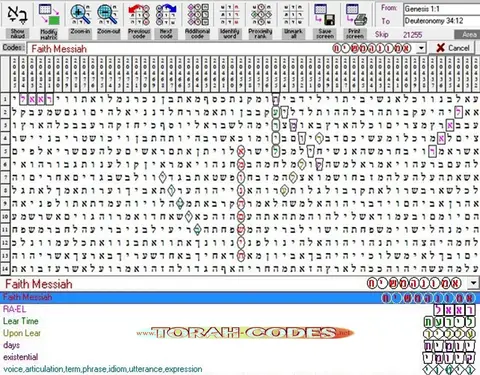Open the Additional code tool
This screenshot has height=375, width=480.
[197, 20]
